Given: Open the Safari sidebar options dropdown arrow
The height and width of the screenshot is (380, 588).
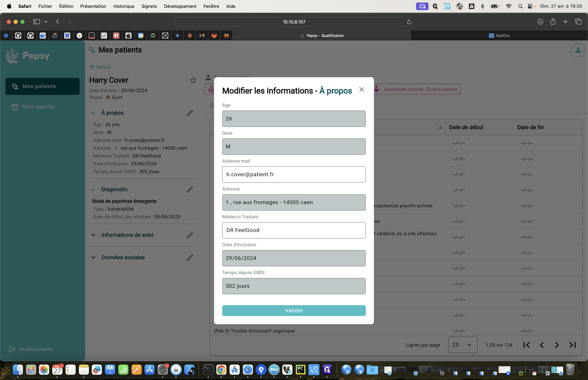Looking at the screenshot, I should tap(46, 22).
